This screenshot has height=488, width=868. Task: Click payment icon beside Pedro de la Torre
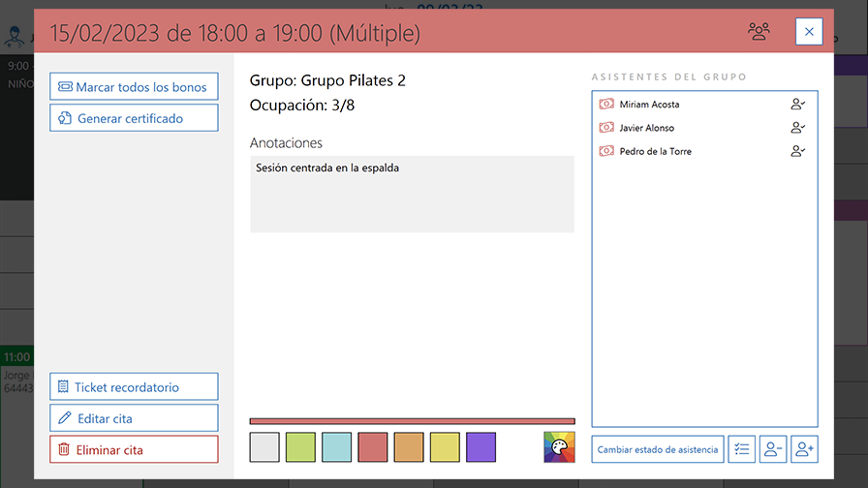pyautogui.click(x=606, y=151)
